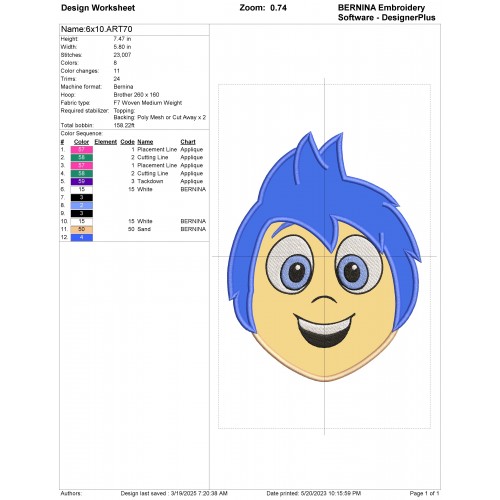Select the green swatch in row 2

click(x=81, y=157)
